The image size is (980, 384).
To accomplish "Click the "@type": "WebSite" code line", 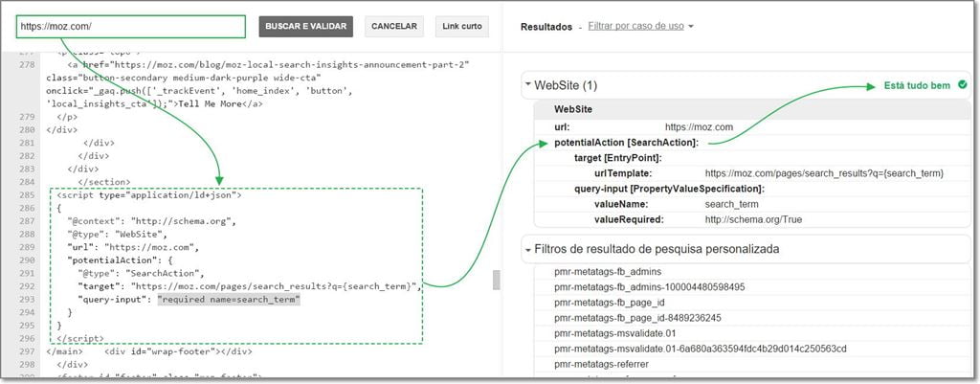I will 117,235.
